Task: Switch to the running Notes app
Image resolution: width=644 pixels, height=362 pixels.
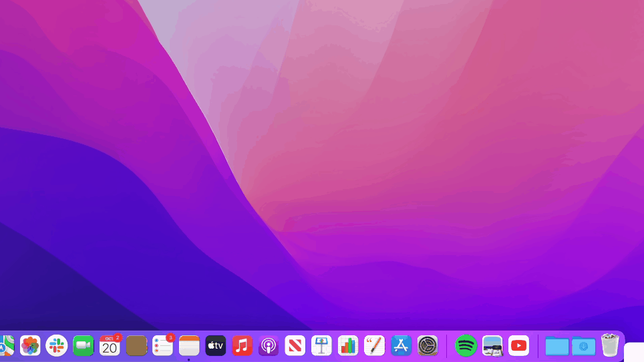Action: [189, 345]
